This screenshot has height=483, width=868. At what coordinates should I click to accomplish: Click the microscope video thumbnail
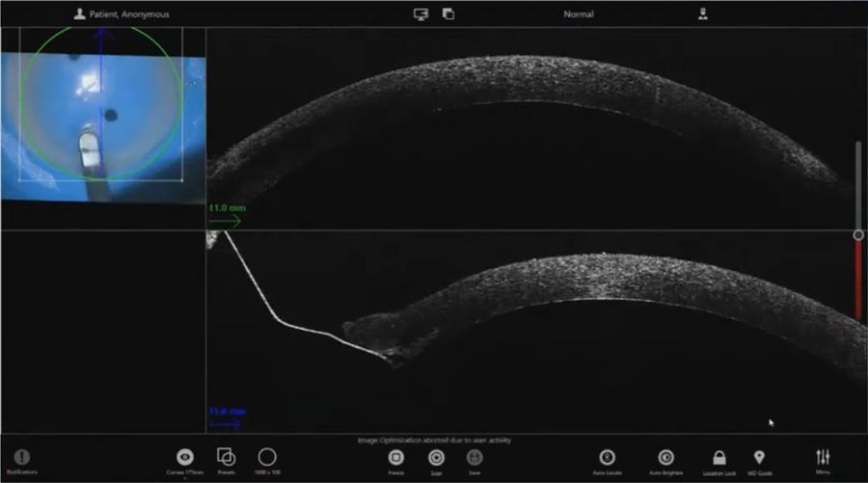103,126
